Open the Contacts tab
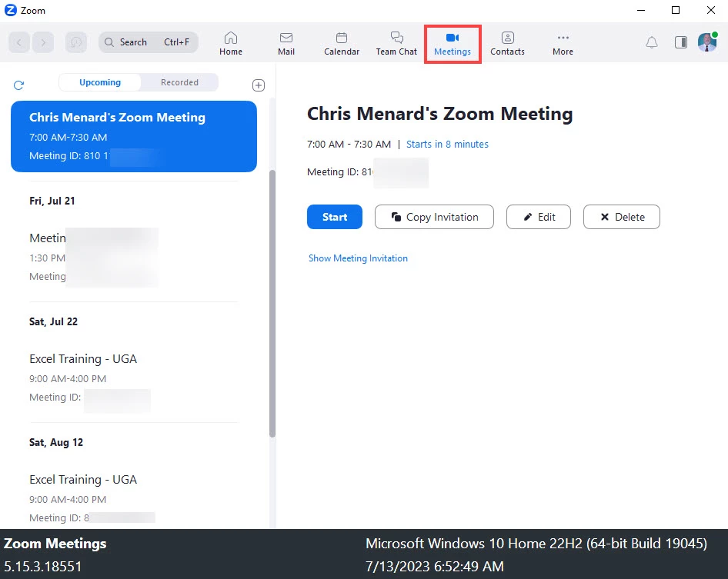 pos(507,44)
